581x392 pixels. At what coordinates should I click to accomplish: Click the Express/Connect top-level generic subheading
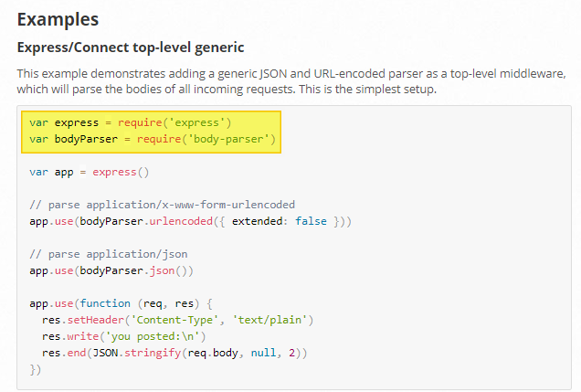(x=131, y=48)
